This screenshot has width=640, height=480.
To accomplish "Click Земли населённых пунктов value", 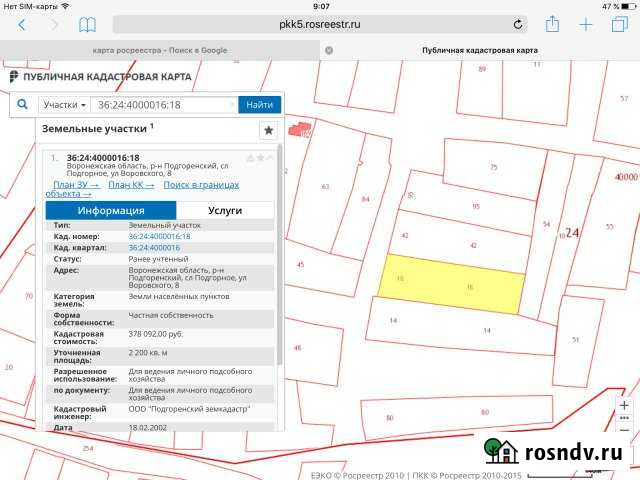I will [x=179, y=297].
